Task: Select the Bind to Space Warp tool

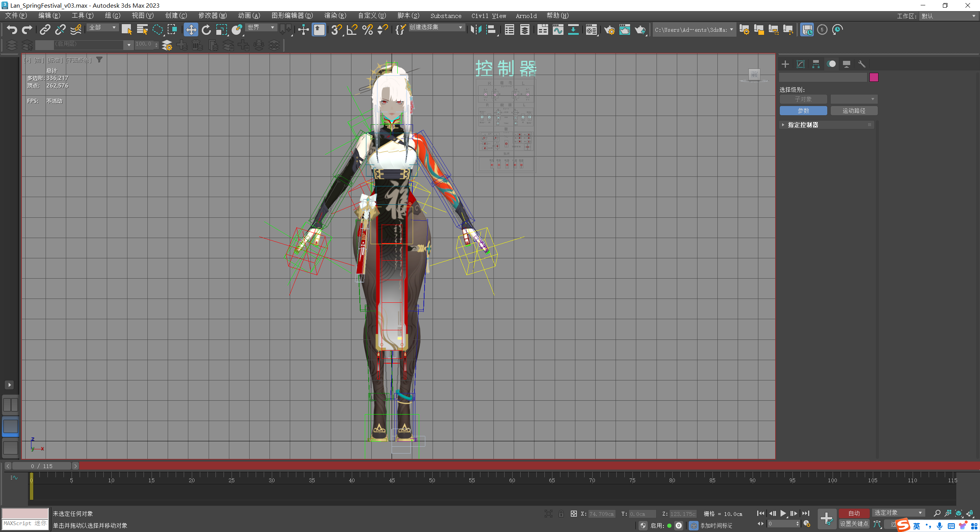Action: (x=76, y=29)
